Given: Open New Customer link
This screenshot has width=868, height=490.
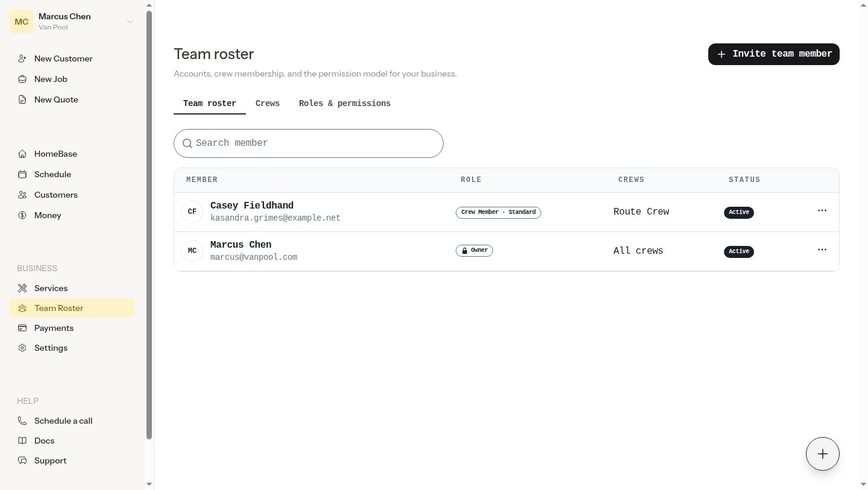Looking at the screenshot, I should point(72,58).
